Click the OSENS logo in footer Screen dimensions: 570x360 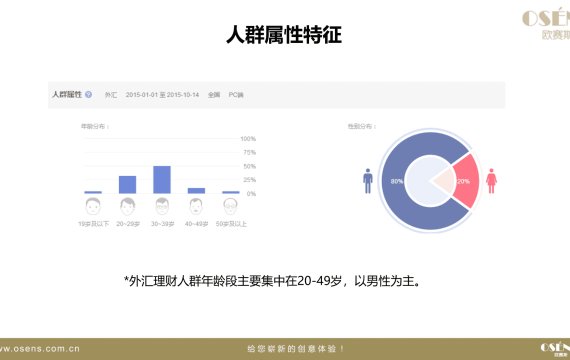point(555,349)
